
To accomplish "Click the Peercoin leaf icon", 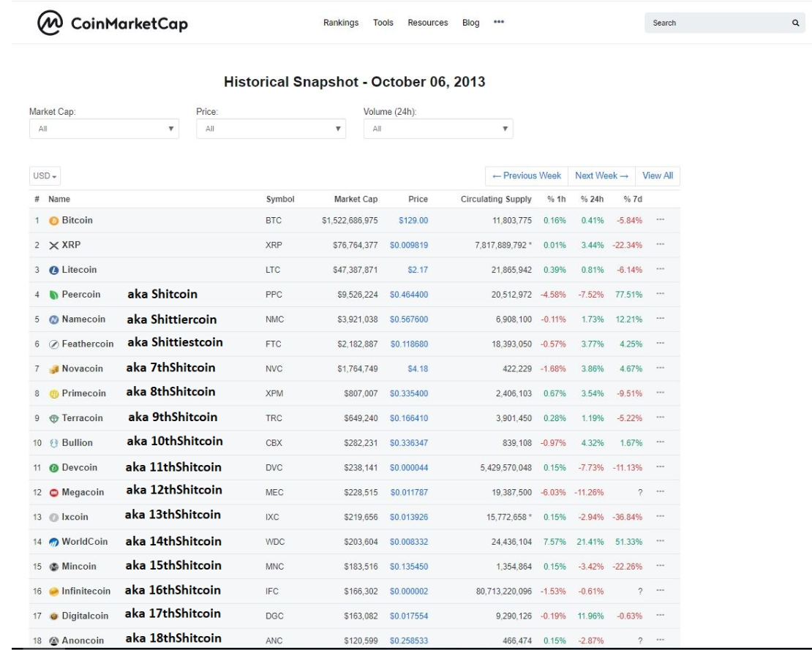I will point(54,295).
